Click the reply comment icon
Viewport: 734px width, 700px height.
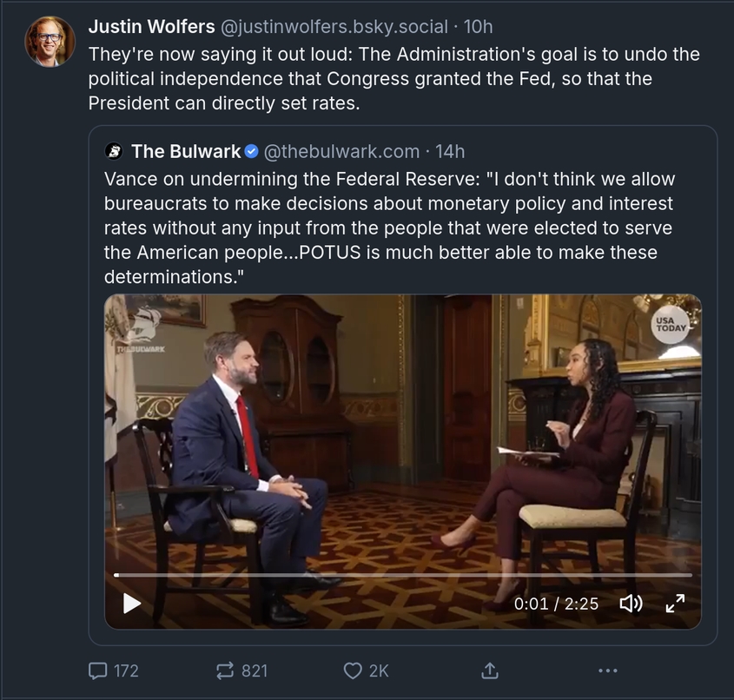tap(98, 670)
